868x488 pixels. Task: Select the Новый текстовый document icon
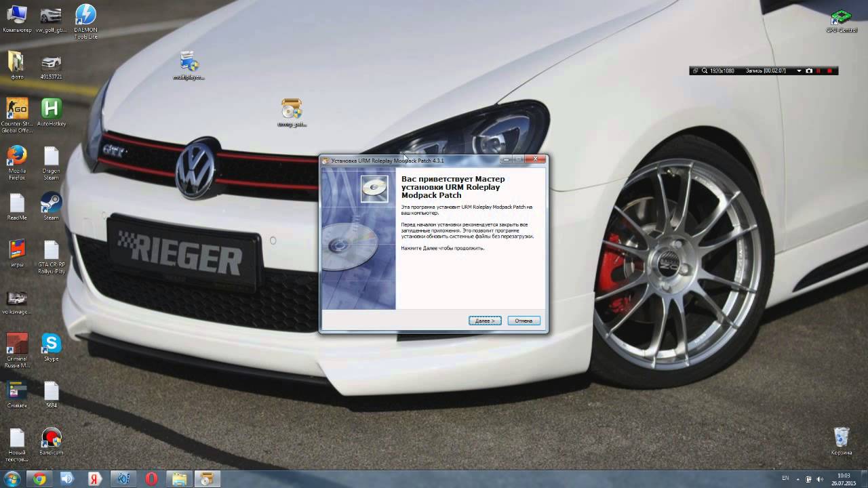tap(17, 445)
